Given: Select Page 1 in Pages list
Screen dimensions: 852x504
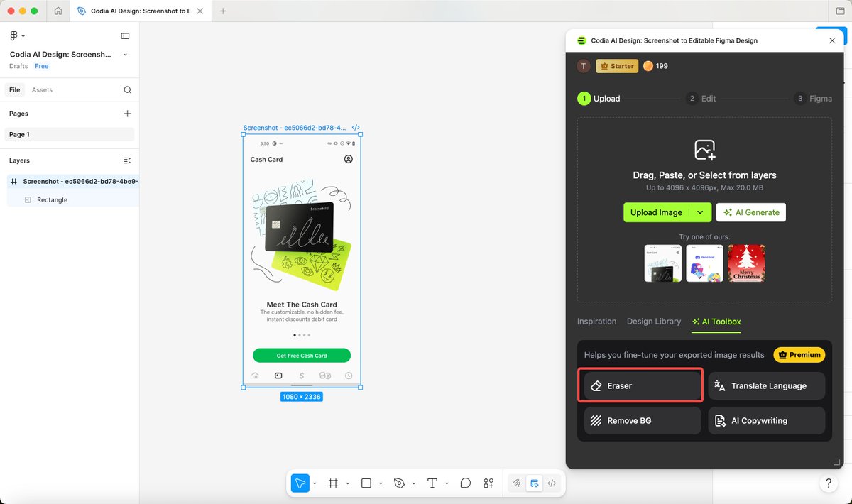Looking at the screenshot, I should point(70,134).
